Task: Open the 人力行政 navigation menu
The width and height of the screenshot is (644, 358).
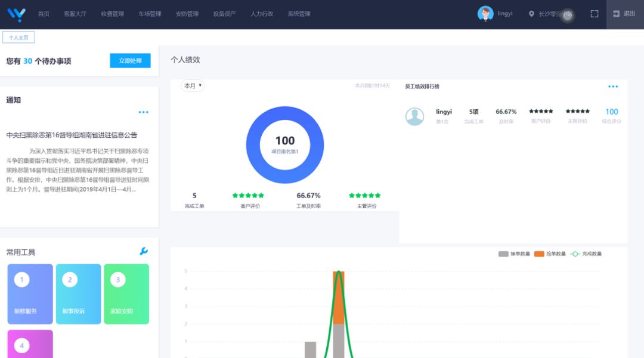Action: pyautogui.click(x=262, y=14)
